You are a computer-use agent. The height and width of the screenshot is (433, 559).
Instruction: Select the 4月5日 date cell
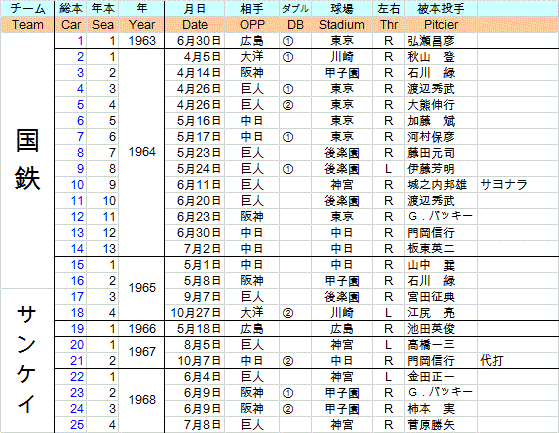pyautogui.click(x=195, y=57)
